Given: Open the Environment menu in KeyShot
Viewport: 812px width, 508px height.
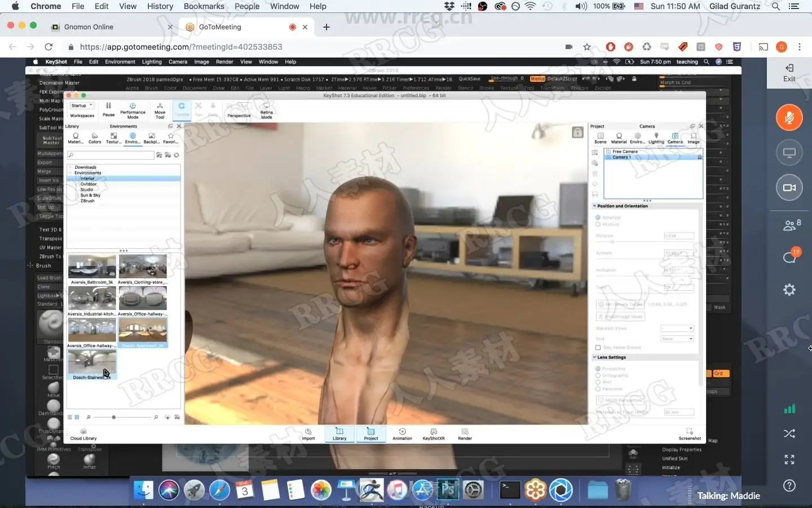Looking at the screenshot, I should (120, 62).
